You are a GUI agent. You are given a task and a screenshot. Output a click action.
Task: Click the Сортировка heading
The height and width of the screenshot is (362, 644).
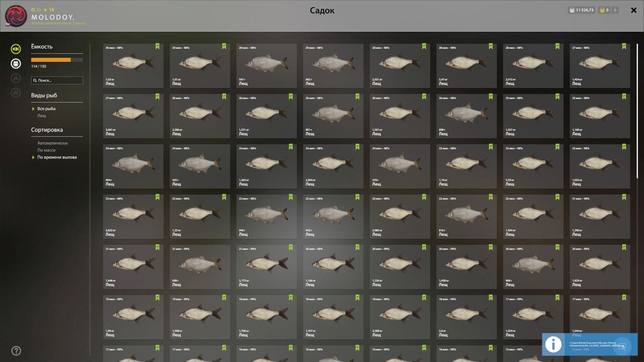pos(47,130)
